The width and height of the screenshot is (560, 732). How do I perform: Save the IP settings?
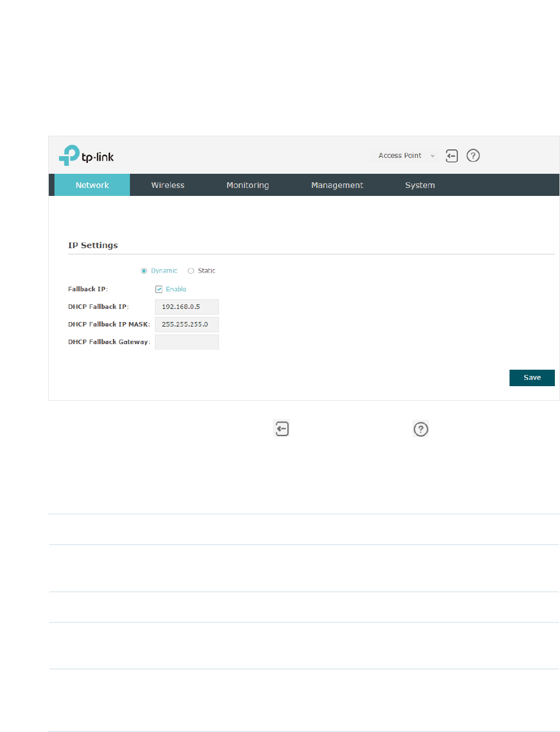point(532,378)
